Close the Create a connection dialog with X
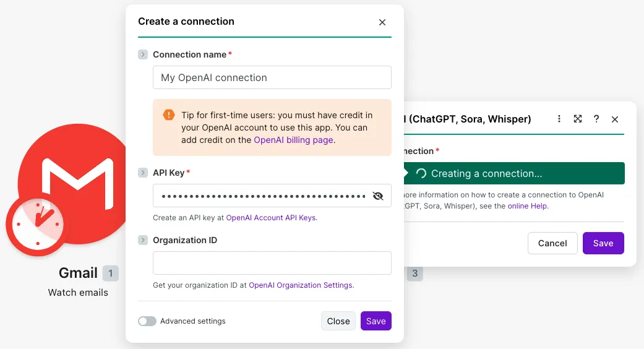This screenshot has height=349, width=644. [382, 22]
